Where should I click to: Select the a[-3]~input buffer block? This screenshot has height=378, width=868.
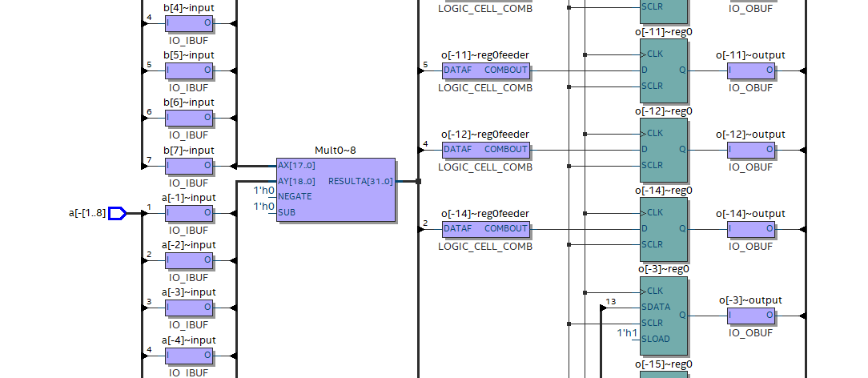189,308
